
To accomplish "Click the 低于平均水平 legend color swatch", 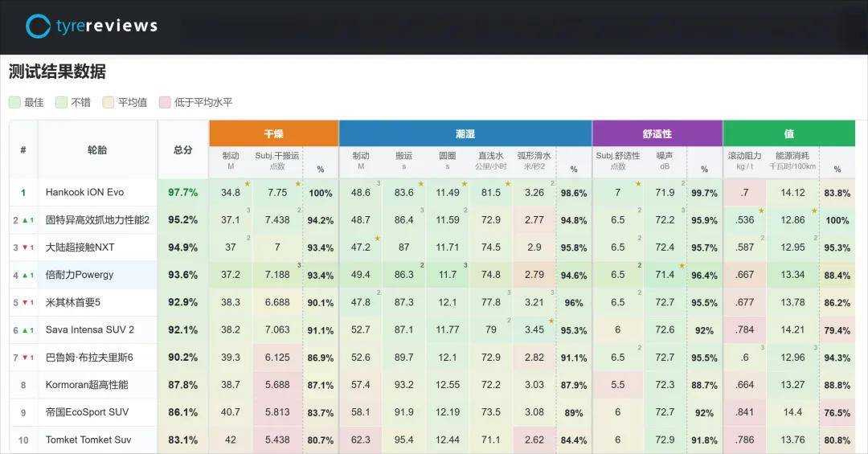I will (x=165, y=102).
